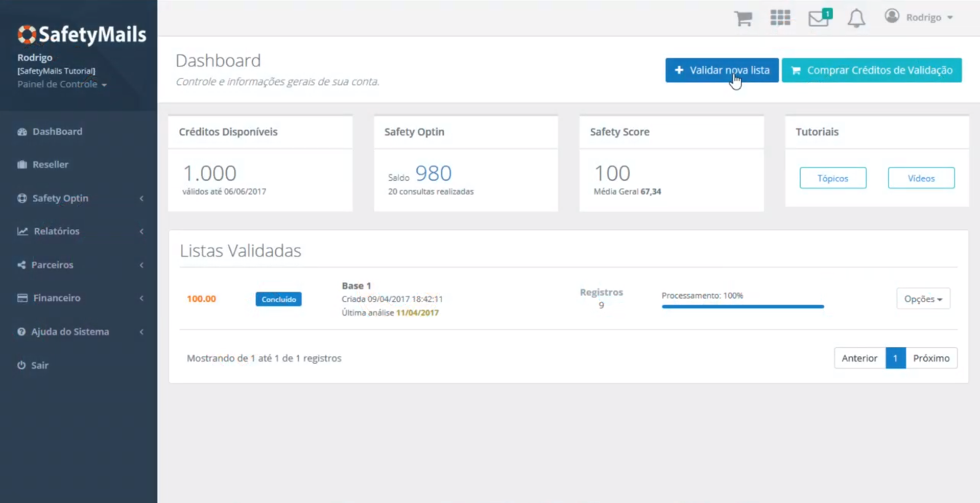980x503 pixels.
Task: Click the Parceiros share icon
Action: (21, 265)
